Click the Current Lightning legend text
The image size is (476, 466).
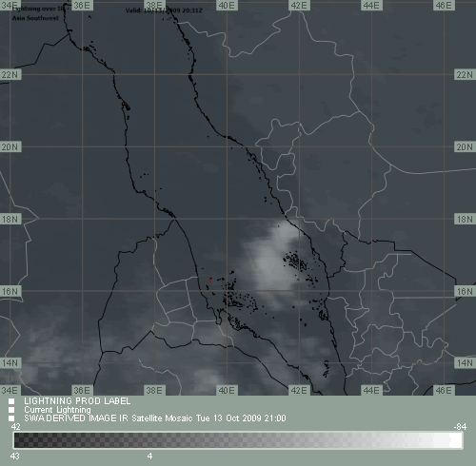(x=57, y=410)
